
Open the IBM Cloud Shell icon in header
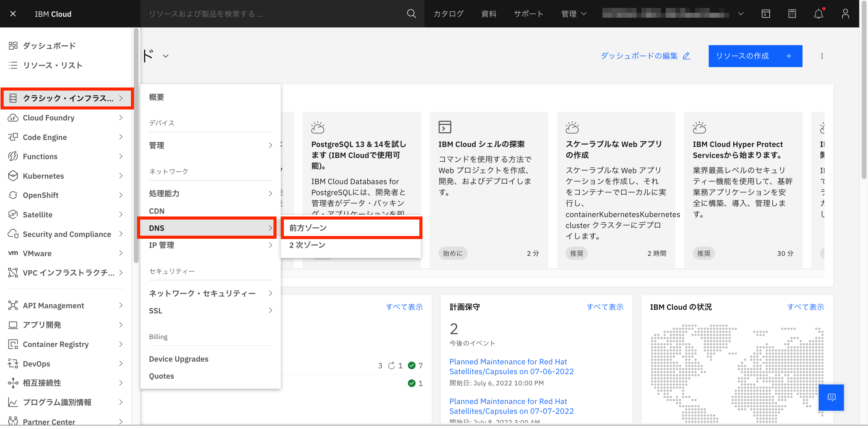(x=766, y=14)
